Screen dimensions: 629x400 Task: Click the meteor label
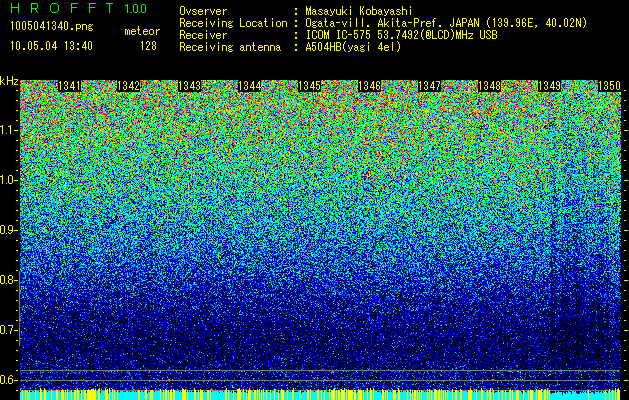coord(142,31)
